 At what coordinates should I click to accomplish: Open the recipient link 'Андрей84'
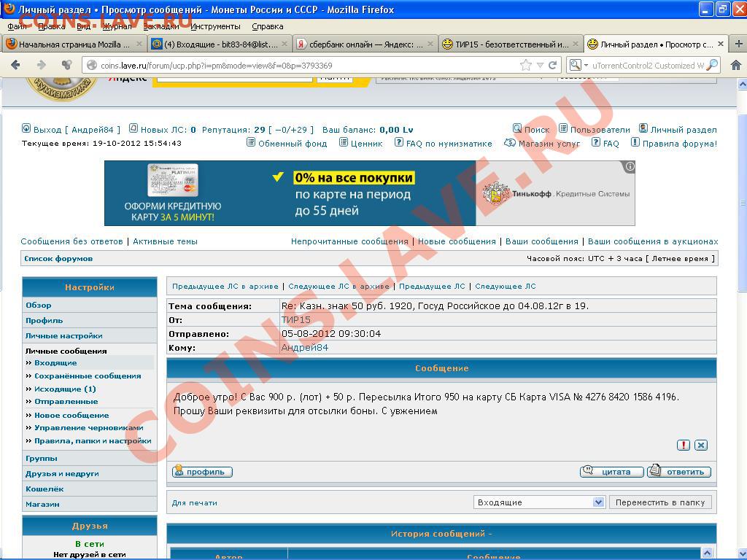(305, 348)
